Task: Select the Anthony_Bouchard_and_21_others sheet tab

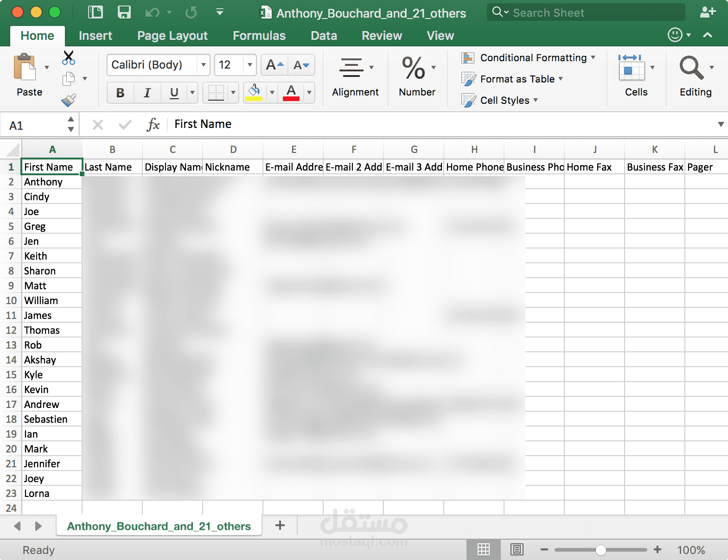Action: pyautogui.click(x=159, y=526)
